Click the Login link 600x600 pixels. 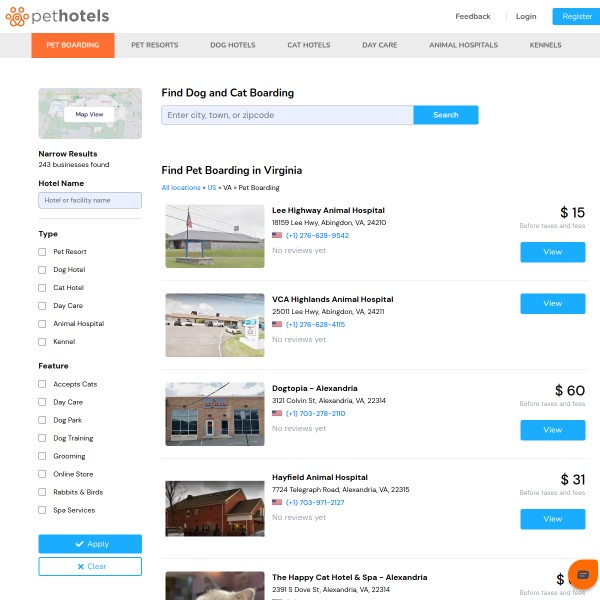(526, 16)
